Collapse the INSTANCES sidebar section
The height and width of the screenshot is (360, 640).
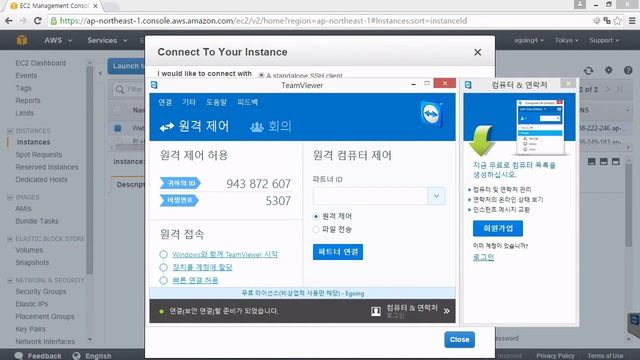click(10, 131)
